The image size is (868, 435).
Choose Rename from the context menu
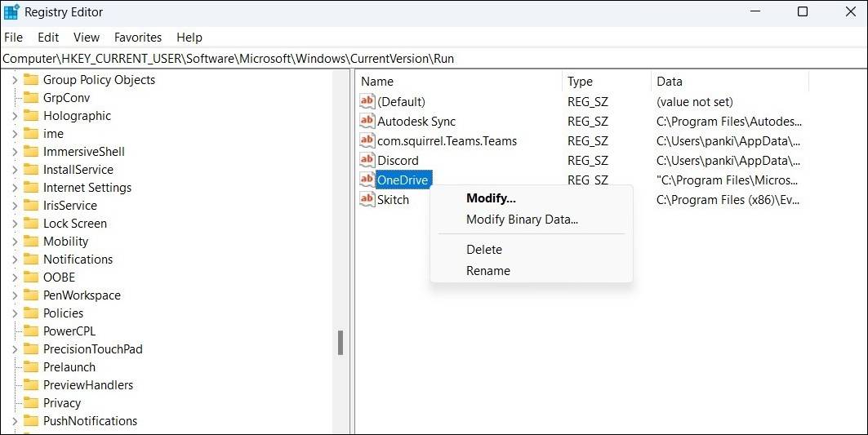tap(488, 271)
